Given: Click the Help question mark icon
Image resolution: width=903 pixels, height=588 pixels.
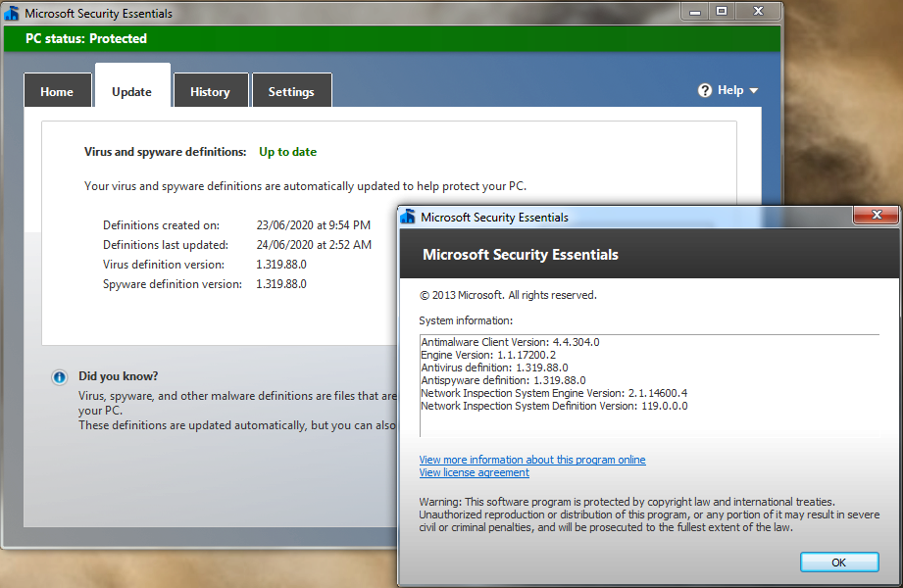Looking at the screenshot, I should coord(704,90).
